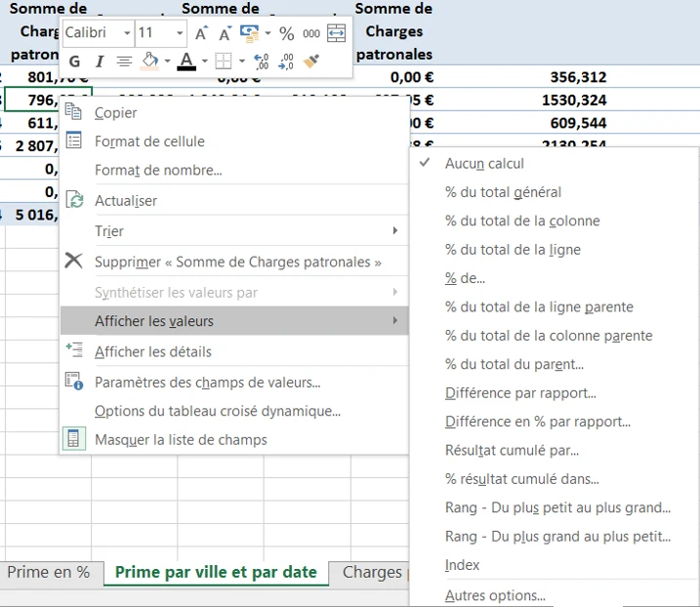
Task: Choose Différence en % par rapport...
Action: tap(555, 422)
